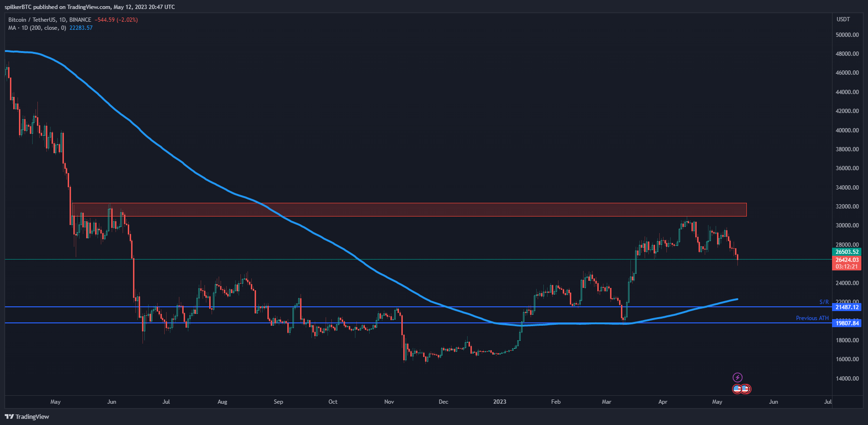The width and height of the screenshot is (868, 425).
Task: Click the MA 1D (200, close, 0) indicator label
Action: pos(37,28)
